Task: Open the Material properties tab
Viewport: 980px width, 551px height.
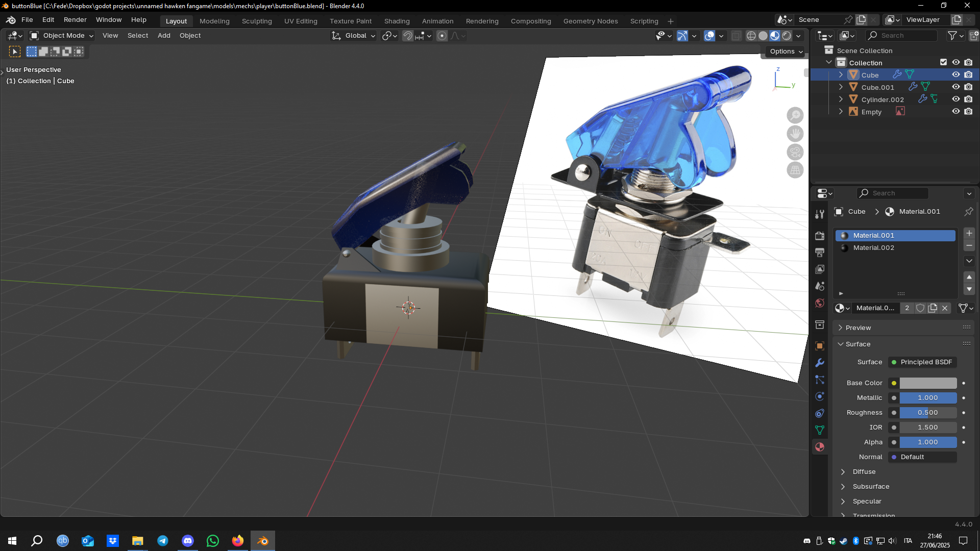Action: (820, 447)
